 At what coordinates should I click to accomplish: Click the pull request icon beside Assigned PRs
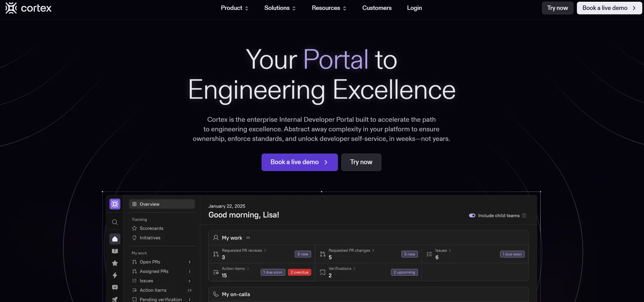pos(135,271)
